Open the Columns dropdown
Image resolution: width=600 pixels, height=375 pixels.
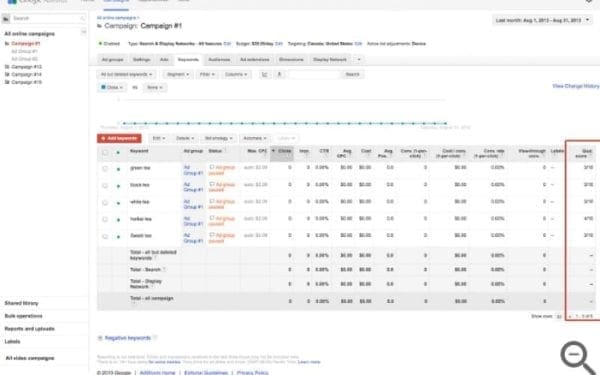click(x=236, y=74)
